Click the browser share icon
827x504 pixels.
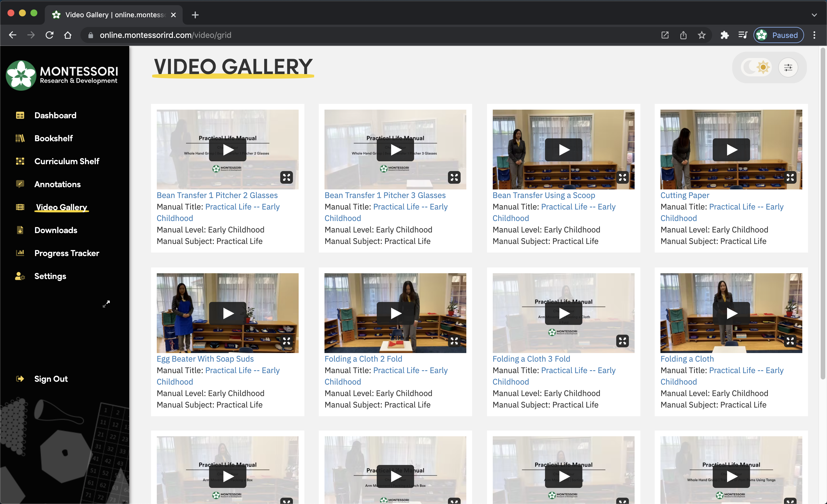pyautogui.click(x=683, y=35)
